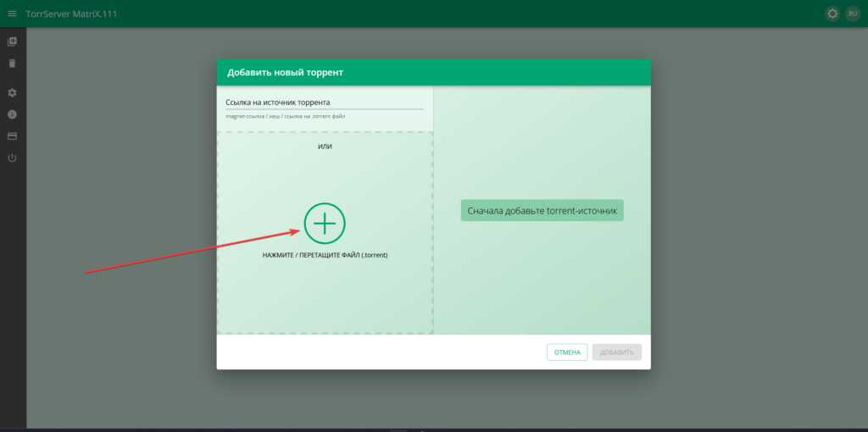This screenshot has width=868, height=432.
Task: Click the 'ИЛИ' label in drop zone
Action: coord(325,147)
